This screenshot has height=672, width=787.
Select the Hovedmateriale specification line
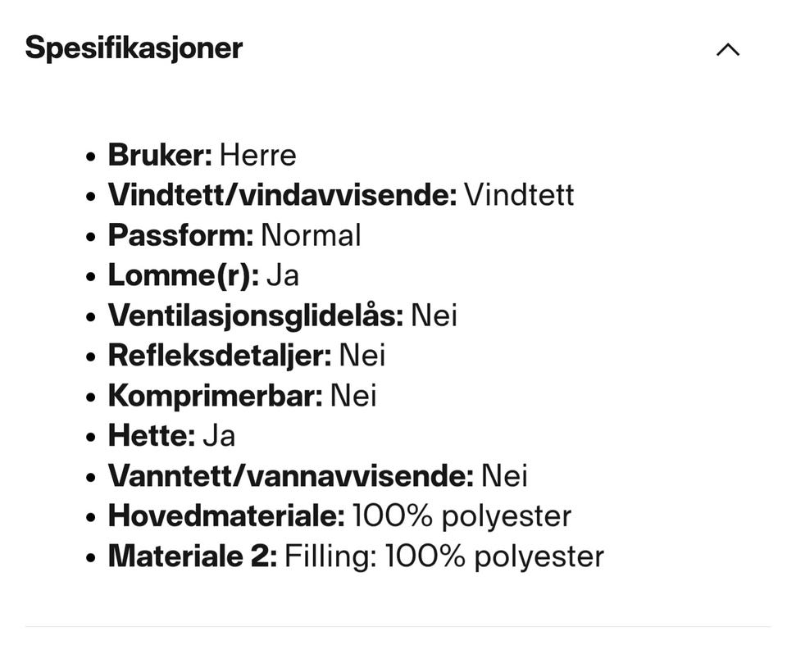(339, 516)
